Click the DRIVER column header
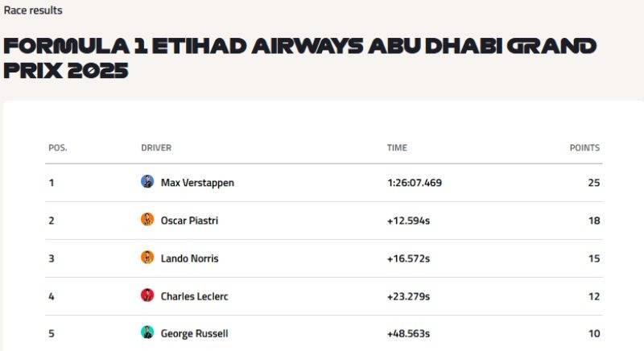The image size is (644, 351). pos(156,148)
